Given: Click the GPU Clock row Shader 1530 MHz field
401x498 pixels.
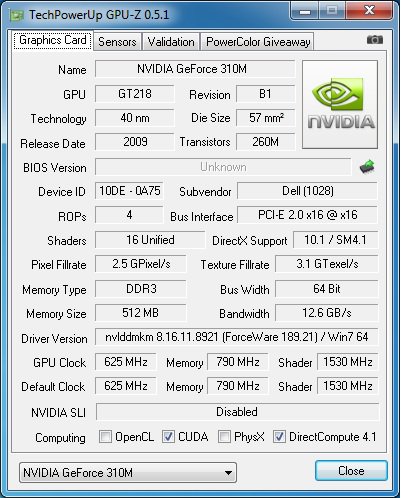Looking at the screenshot, I should 347,362.
